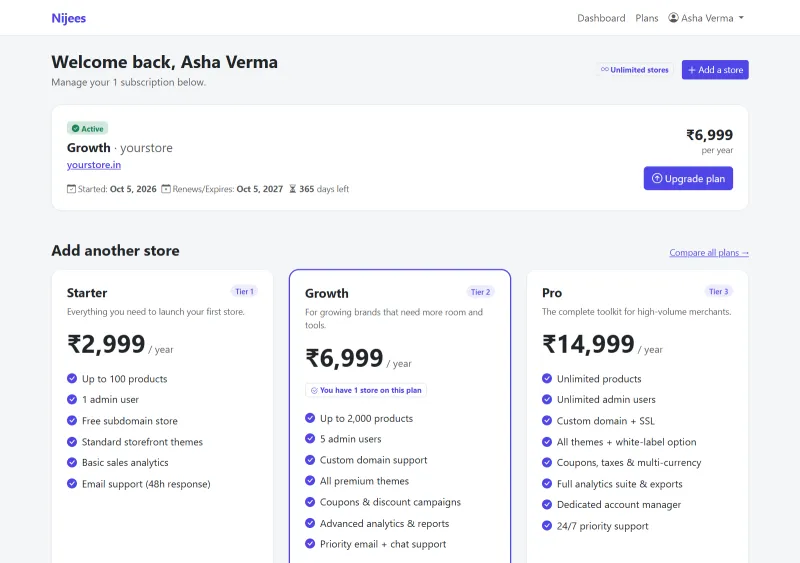This screenshot has height=563, width=800.
Task: Click check icon beside Free subdomain store
Action: [x=72, y=421]
